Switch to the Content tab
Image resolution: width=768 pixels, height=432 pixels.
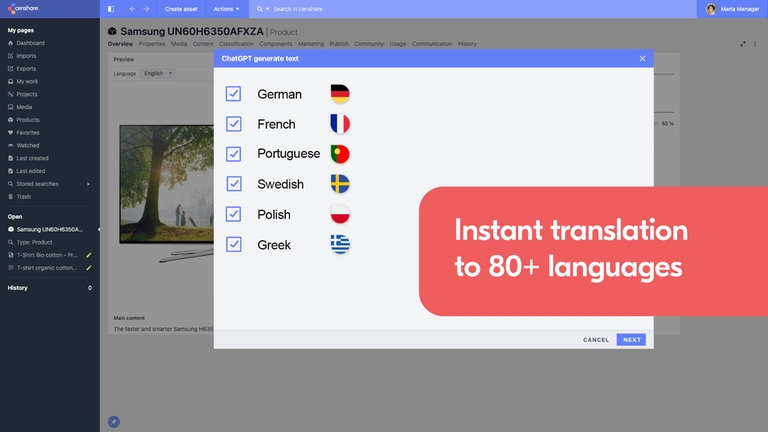pos(203,44)
